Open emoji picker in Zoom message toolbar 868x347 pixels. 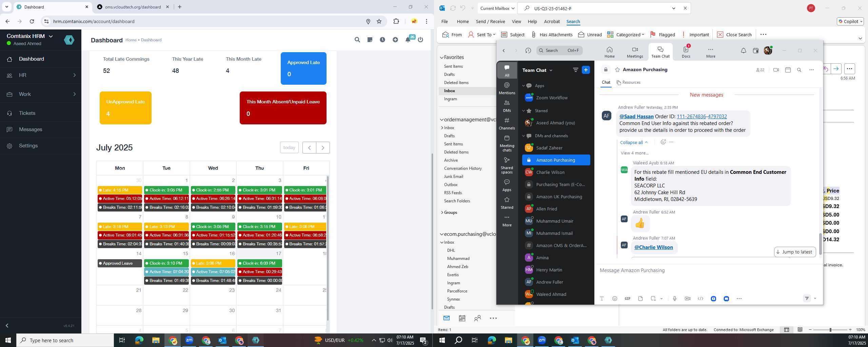point(614,299)
